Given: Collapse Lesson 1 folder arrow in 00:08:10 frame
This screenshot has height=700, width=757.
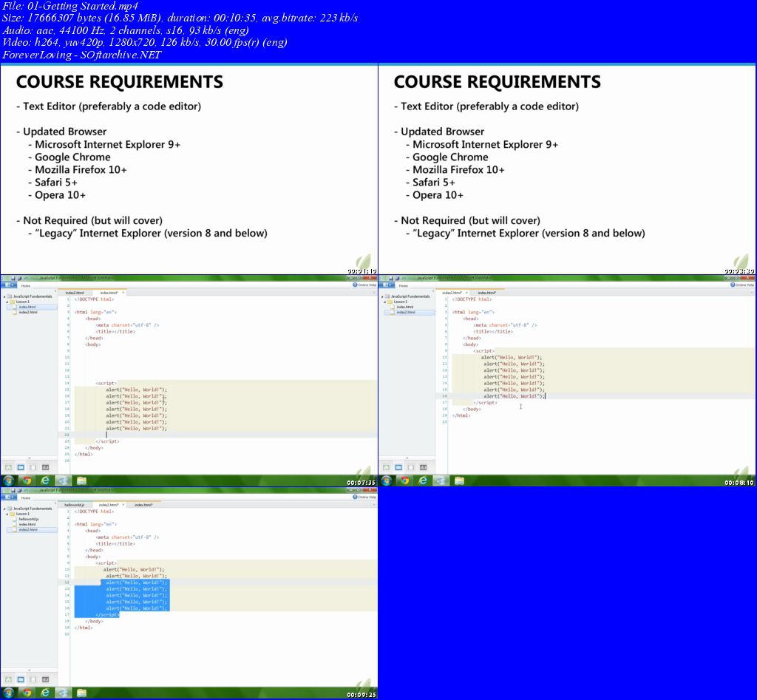Looking at the screenshot, I should coord(385,302).
